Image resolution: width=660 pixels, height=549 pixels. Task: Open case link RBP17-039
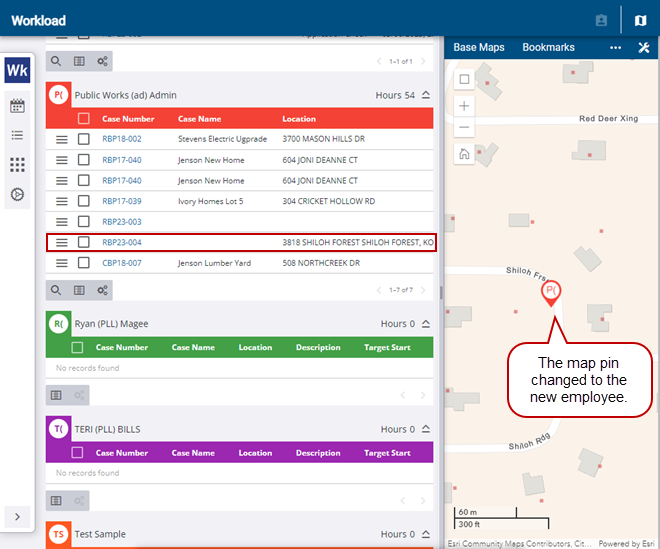point(122,201)
